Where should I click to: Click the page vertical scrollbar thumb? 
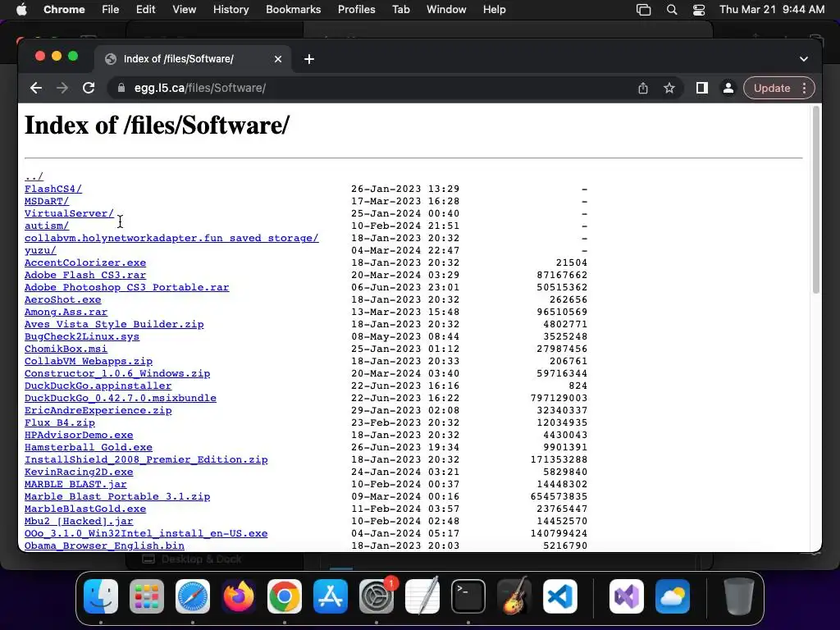(x=816, y=200)
